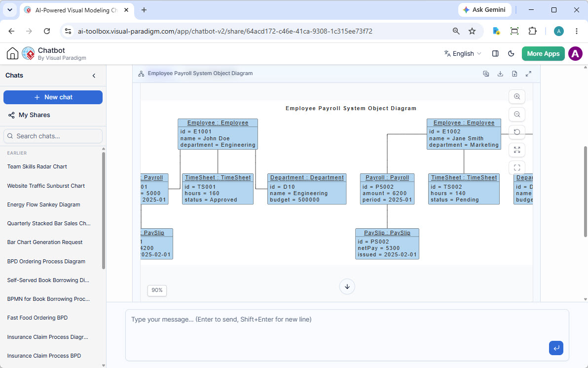Open Bar Chart Generation Request chat
Viewport: 588px width, 368px height.
tap(44, 242)
